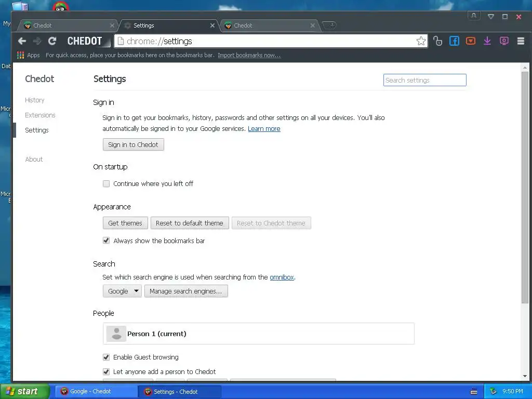Click the page icon in the address bar

click(121, 41)
